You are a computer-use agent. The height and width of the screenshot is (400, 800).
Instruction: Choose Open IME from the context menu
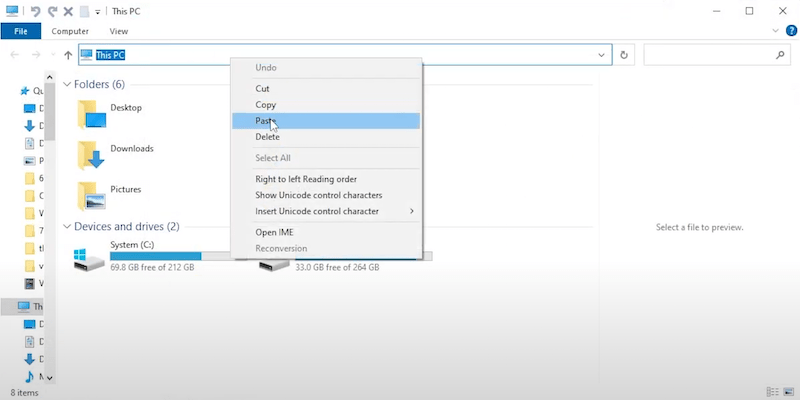coord(326,232)
